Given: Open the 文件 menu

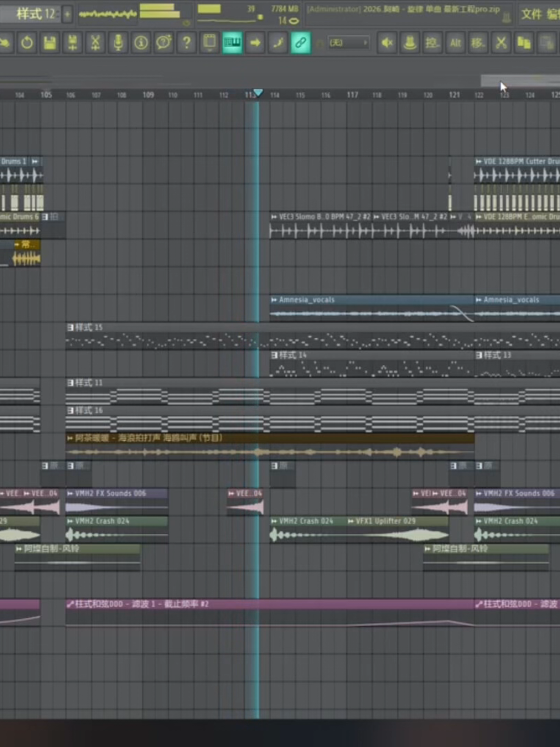Looking at the screenshot, I should 531,15.
